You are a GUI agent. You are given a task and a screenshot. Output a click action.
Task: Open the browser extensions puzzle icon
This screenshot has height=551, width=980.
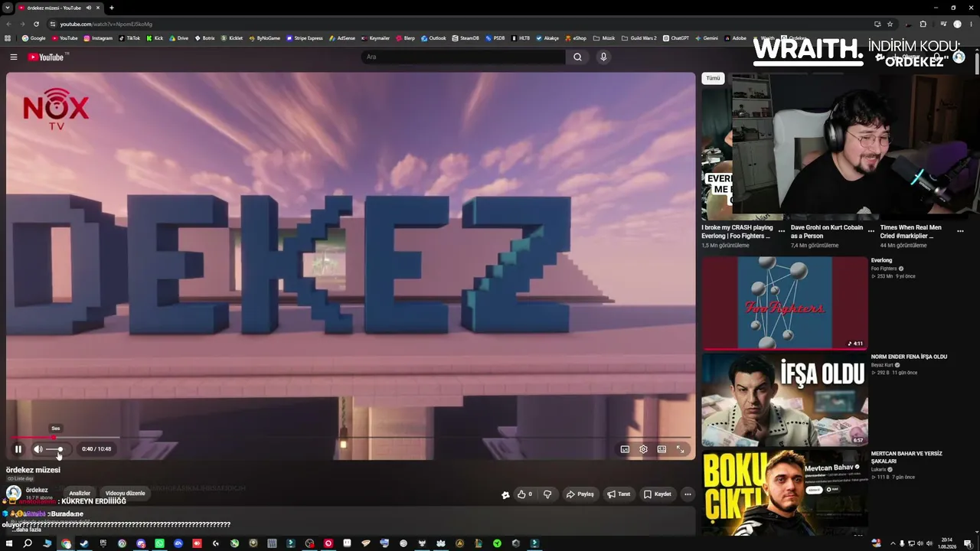tap(923, 24)
